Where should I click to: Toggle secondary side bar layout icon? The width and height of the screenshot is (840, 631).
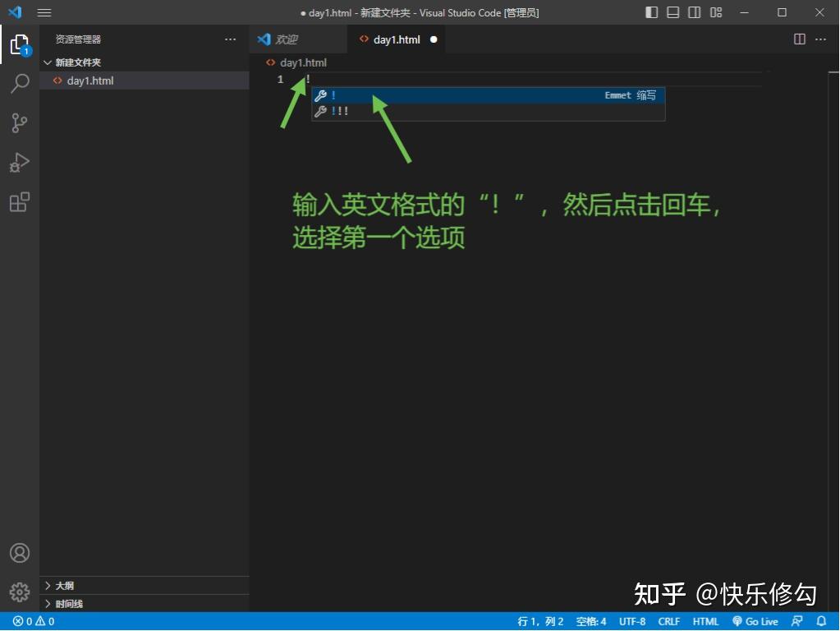point(695,12)
